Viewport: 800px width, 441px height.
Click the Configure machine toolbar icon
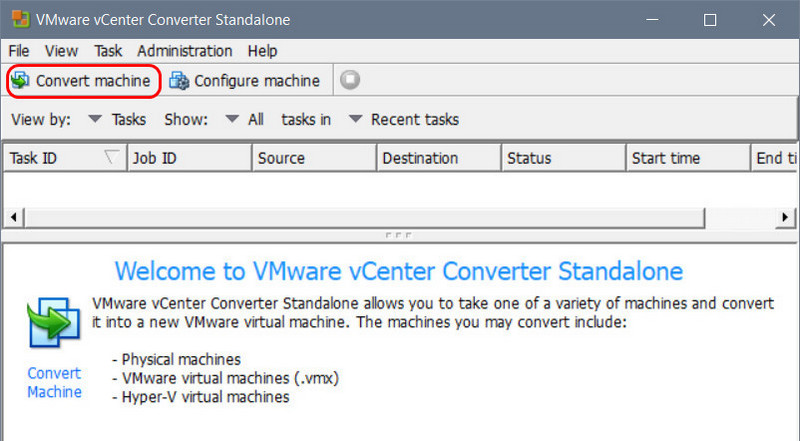(x=179, y=80)
